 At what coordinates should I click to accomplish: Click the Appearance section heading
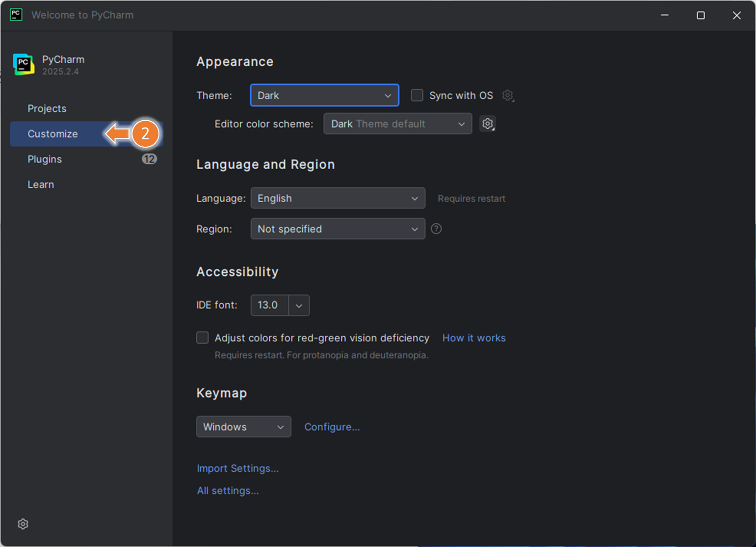(x=235, y=62)
